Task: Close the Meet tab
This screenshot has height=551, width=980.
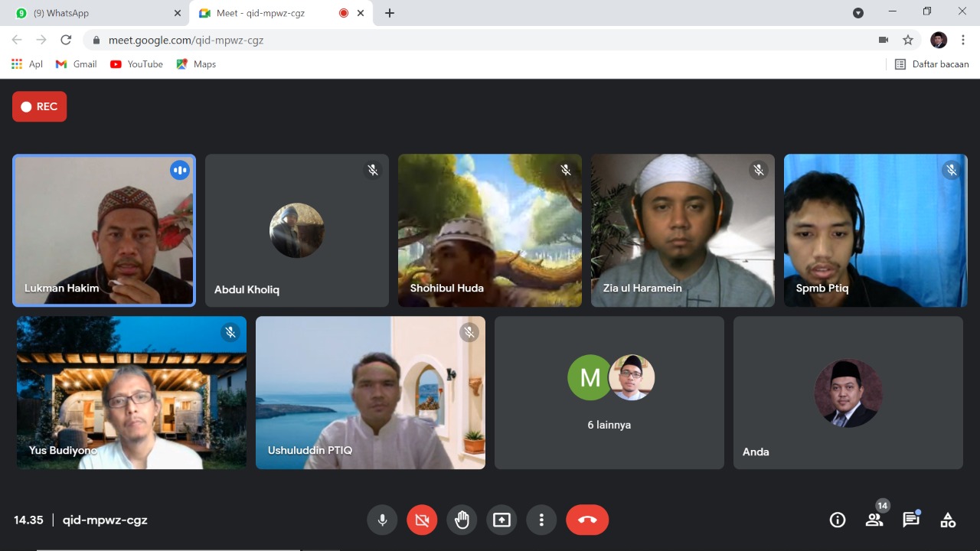Action: (x=361, y=13)
